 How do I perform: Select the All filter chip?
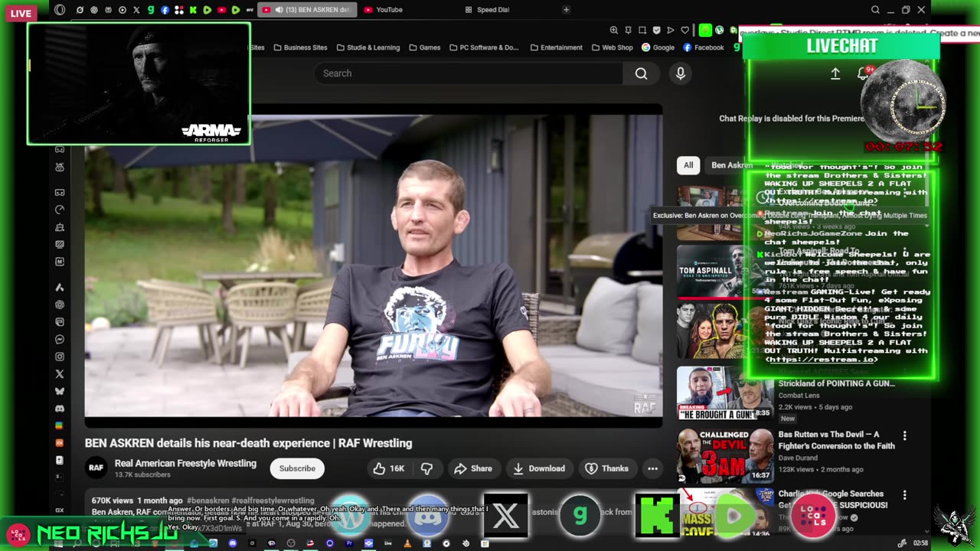pyautogui.click(x=688, y=165)
